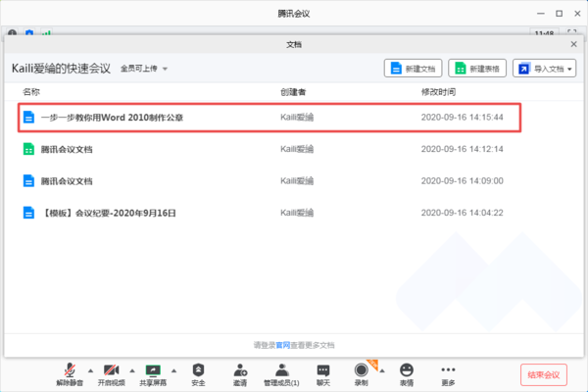
Task: Toggle the fullscreen icon
Action: coord(572,32)
